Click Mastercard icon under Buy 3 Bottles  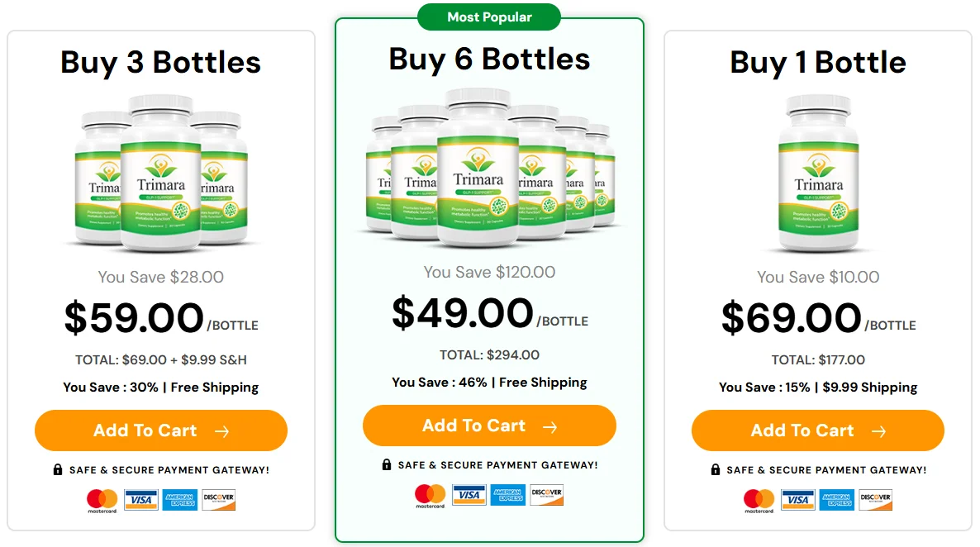coord(102,500)
